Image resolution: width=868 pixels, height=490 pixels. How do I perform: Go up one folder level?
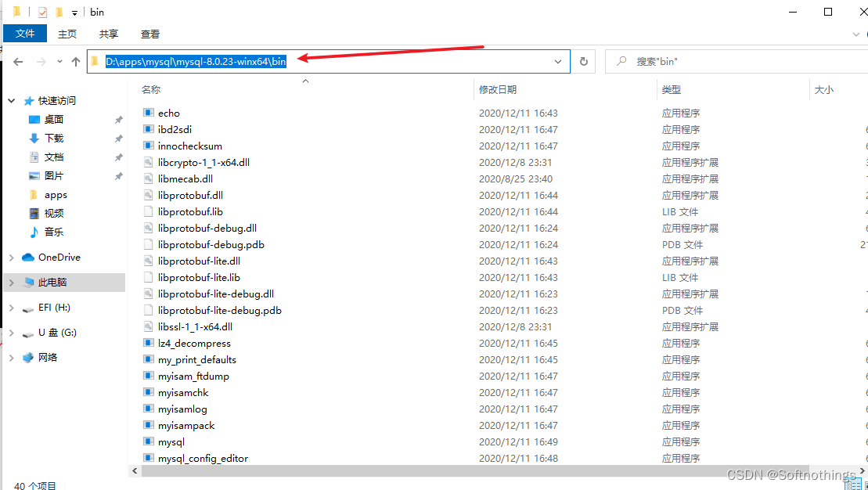pyautogui.click(x=76, y=62)
